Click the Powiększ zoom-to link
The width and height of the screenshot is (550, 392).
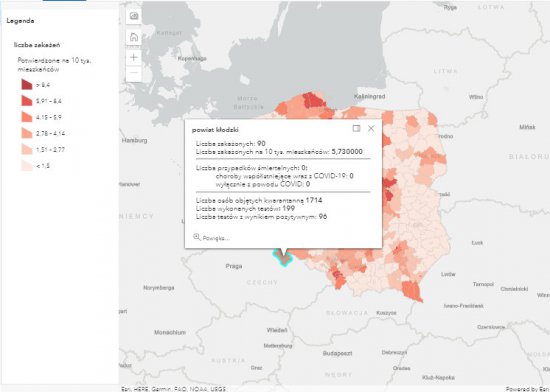pyautogui.click(x=216, y=238)
